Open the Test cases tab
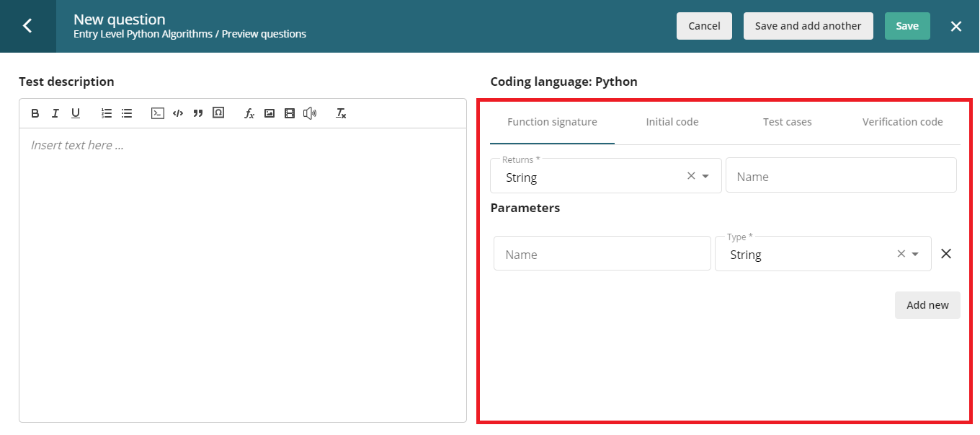980x435 pixels. [x=788, y=122]
